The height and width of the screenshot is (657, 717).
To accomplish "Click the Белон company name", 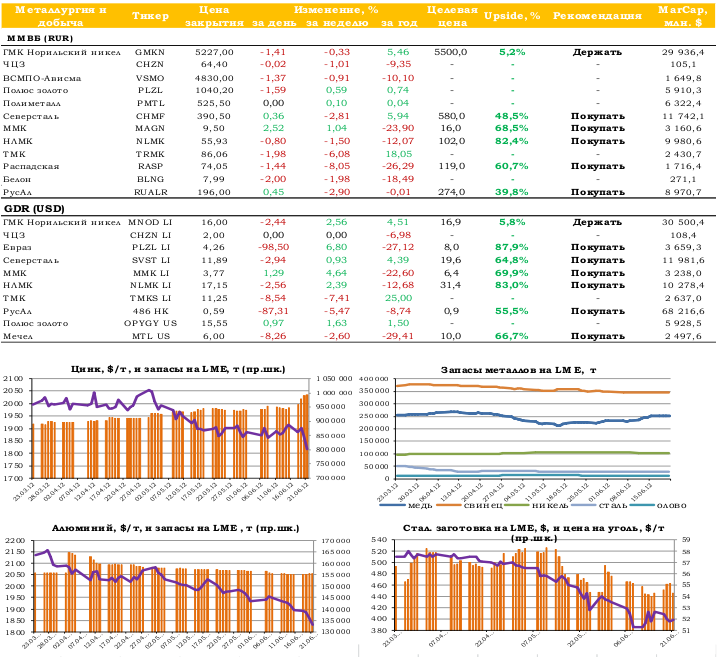I will 17,179.
